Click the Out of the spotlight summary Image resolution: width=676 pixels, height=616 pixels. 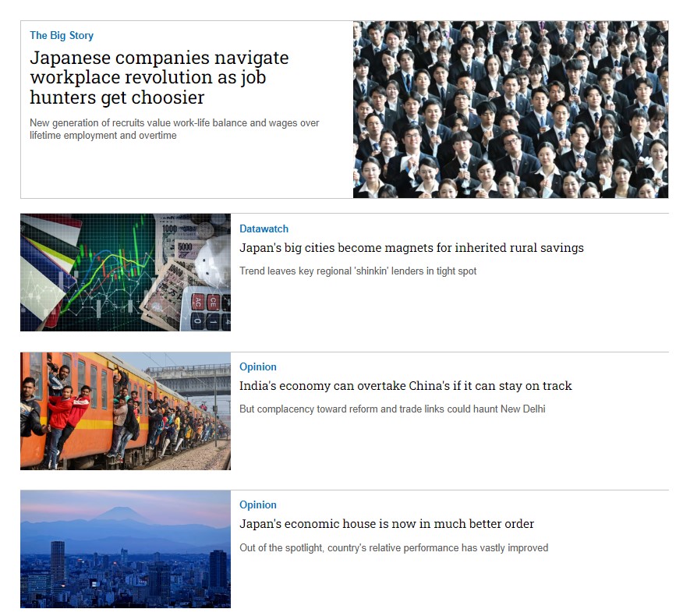pos(394,548)
